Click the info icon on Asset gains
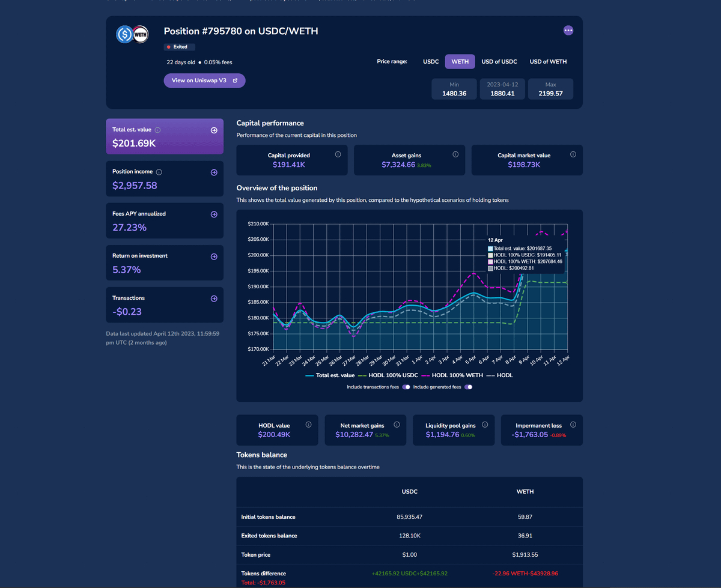 (455, 154)
